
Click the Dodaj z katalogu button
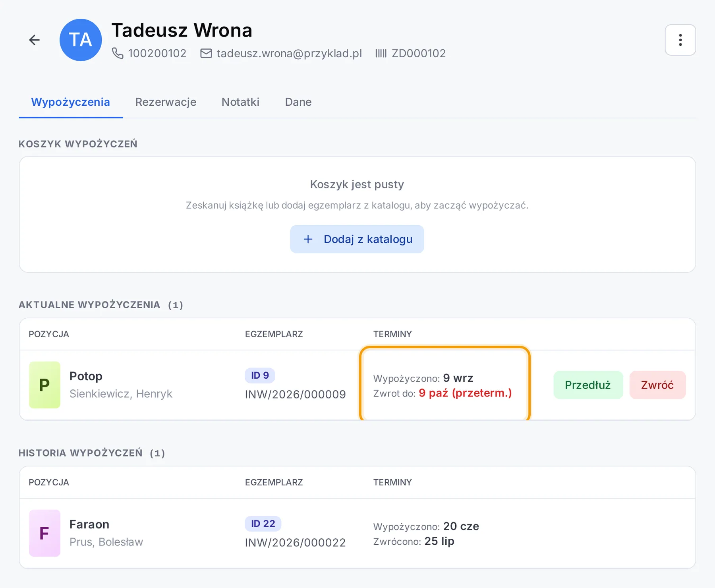[357, 239]
